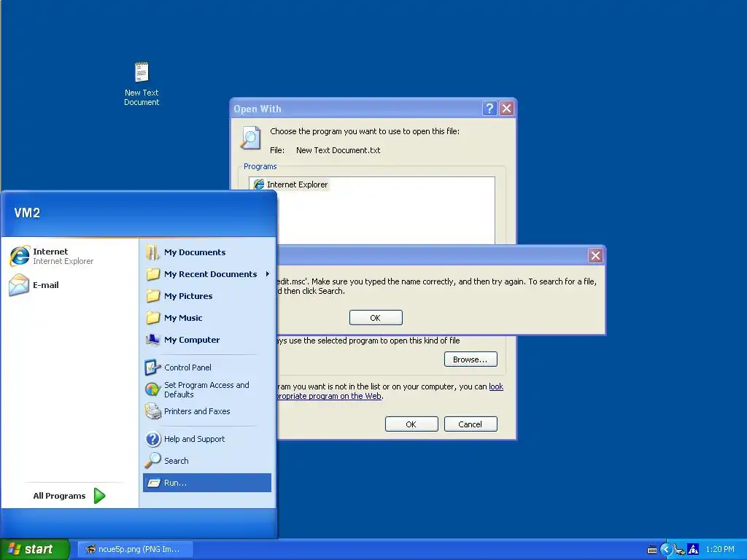
Task: Click the green All Programs arrow
Action: [99, 496]
